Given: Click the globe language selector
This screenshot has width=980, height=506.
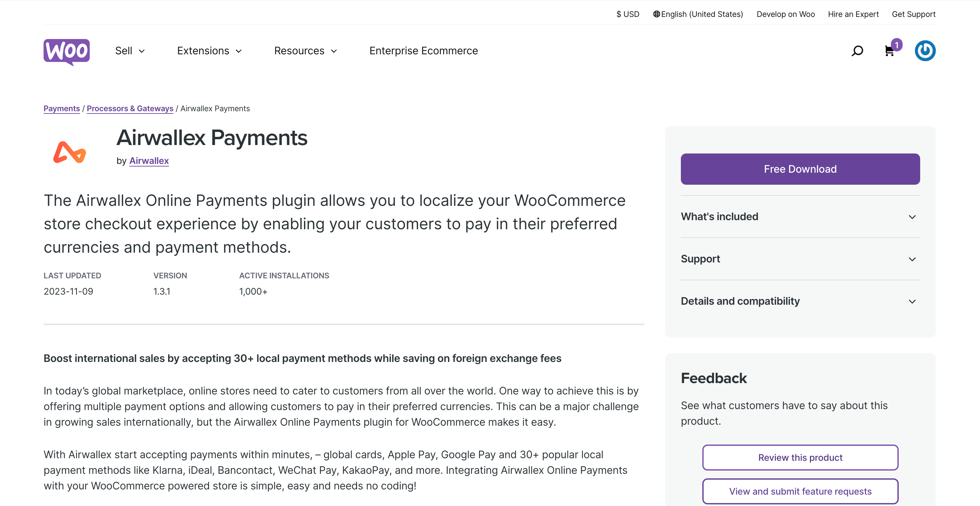Looking at the screenshot, I should [x=698, y=14].
